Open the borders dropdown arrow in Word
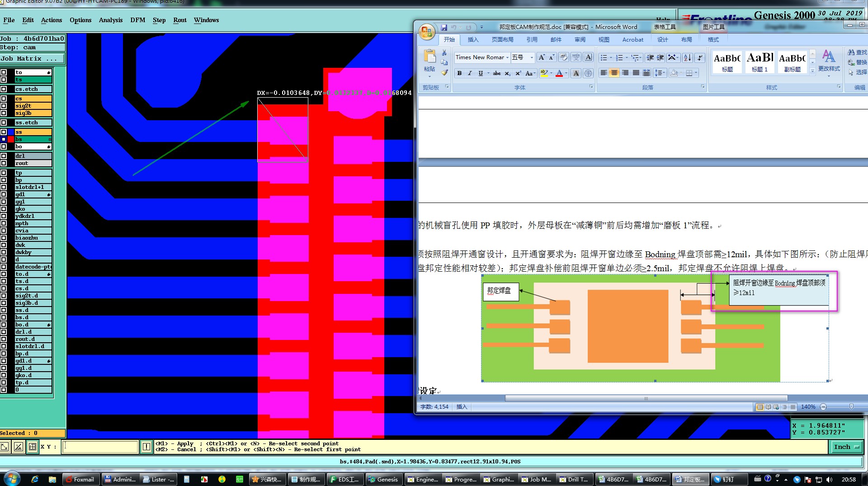868x486 pixels. tap(696, 73)
